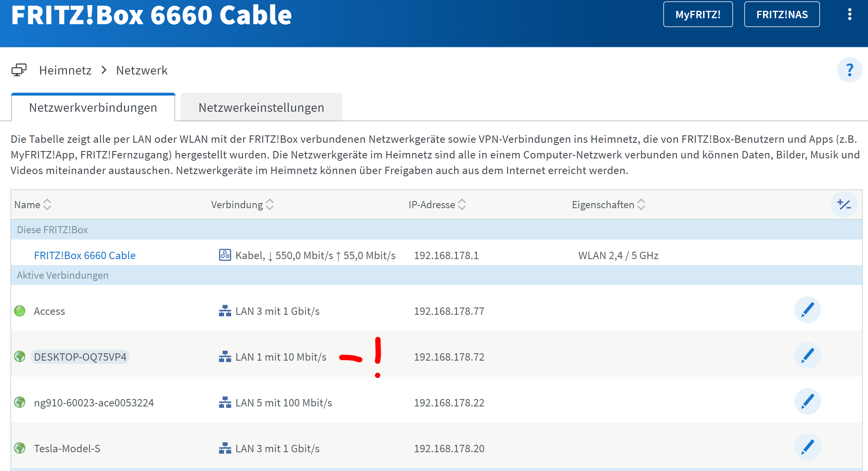The image size is (868, 471).
Task: Edit the Tesla-Model-S device entry
Action: pos(807,447)
